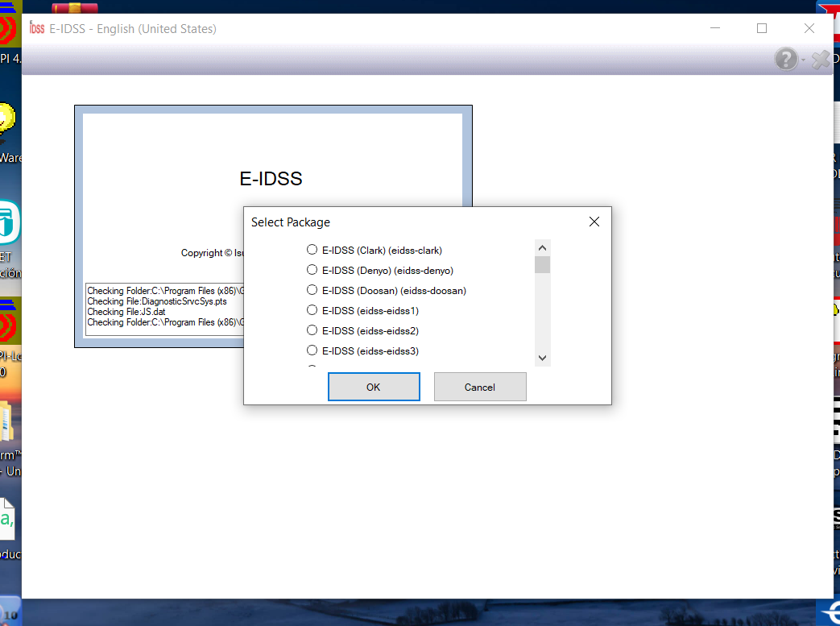Click the log line 'Checking File:DiagnosticSrvcSys.pts'
The height and width of the screenshot is (626, 840).
[x=157, y=301]
